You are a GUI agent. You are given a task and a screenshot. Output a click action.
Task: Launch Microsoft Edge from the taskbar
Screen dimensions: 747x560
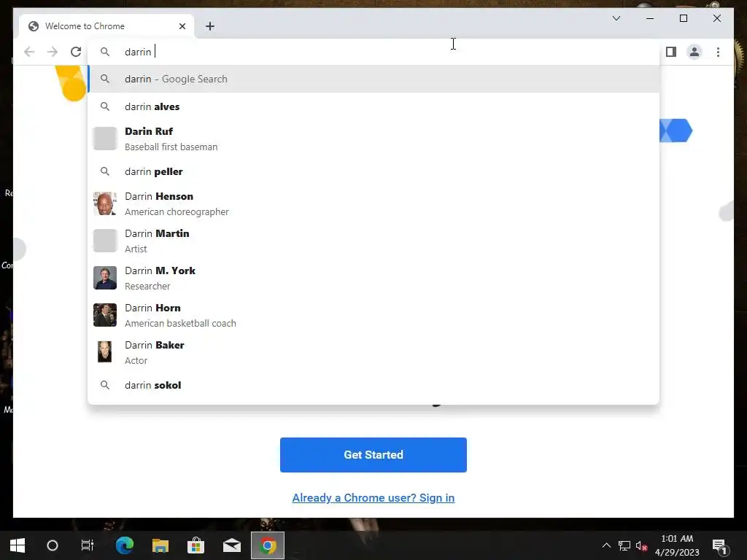pos(125,545)
